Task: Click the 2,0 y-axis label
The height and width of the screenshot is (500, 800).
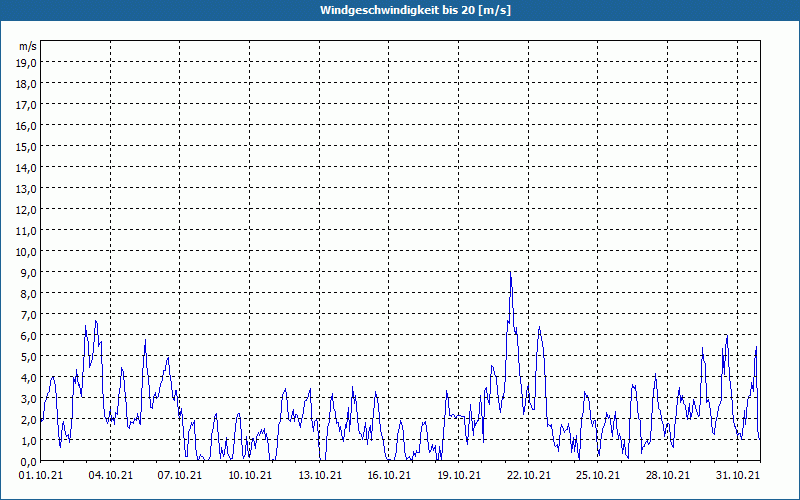Action: pyautogui.click(x=29, y=420)
